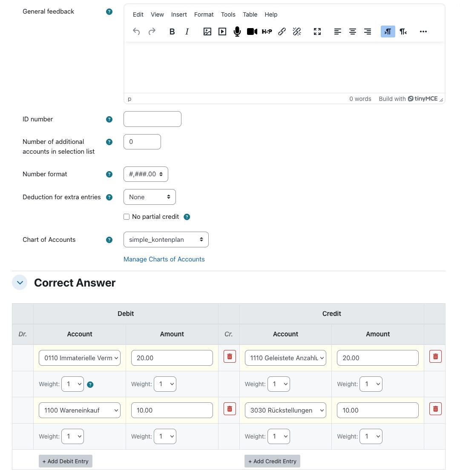460x476 pixels.
Task: Record audio with microphone icon
Action: (237, 32)
